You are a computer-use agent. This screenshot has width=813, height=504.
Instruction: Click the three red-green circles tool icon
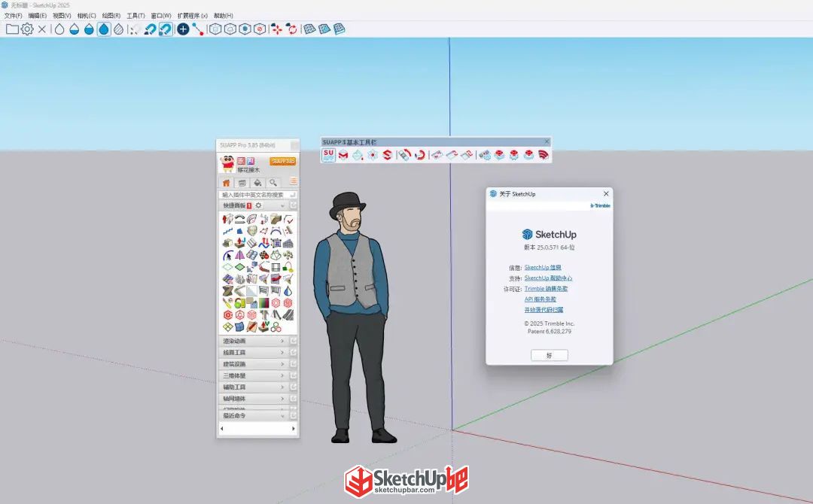click(276, 327)
